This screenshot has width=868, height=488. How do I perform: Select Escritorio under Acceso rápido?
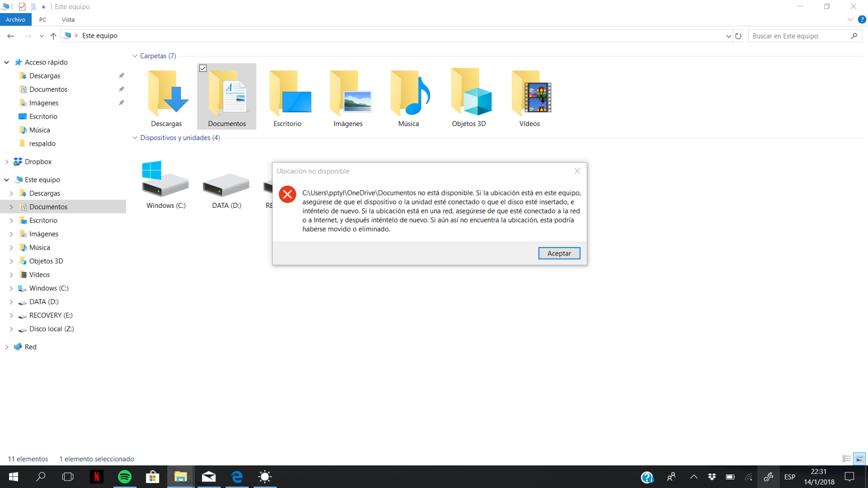[43, 116]
